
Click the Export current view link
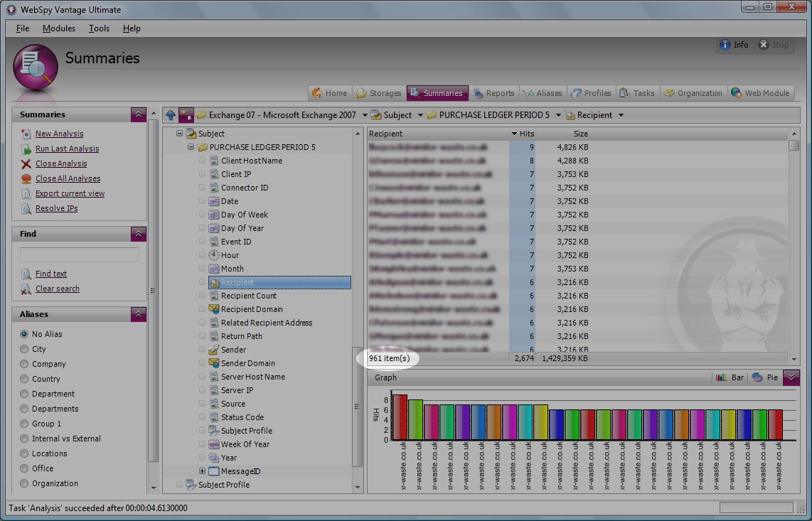[x=70, y=194]
